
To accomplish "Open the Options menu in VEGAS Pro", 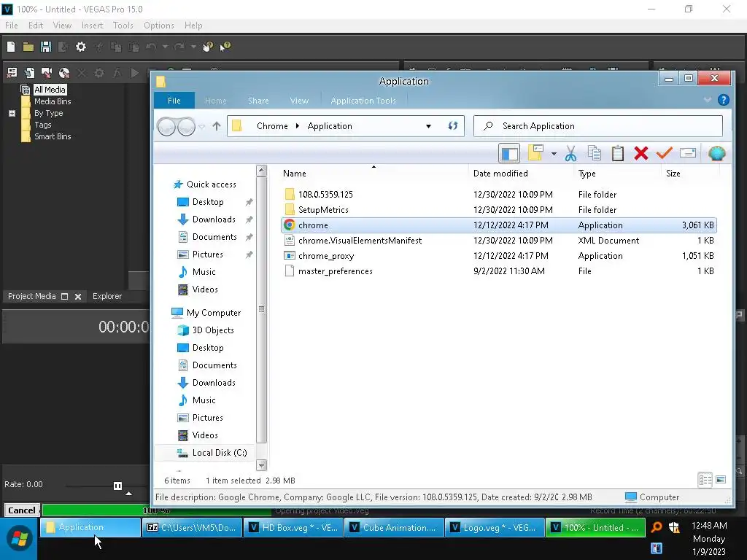I will click(x=158, y=26).
